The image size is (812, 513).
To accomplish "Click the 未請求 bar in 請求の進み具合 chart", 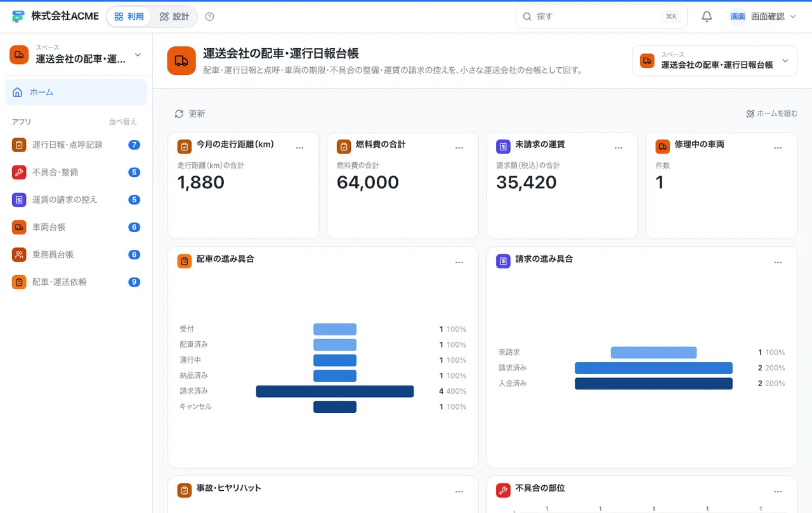I will click(x=653, y=353).
